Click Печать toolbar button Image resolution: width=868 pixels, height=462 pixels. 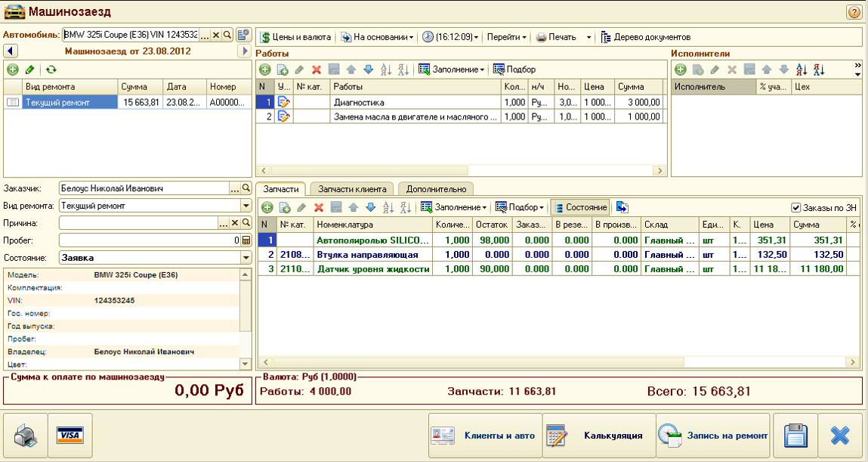(556, 37)
